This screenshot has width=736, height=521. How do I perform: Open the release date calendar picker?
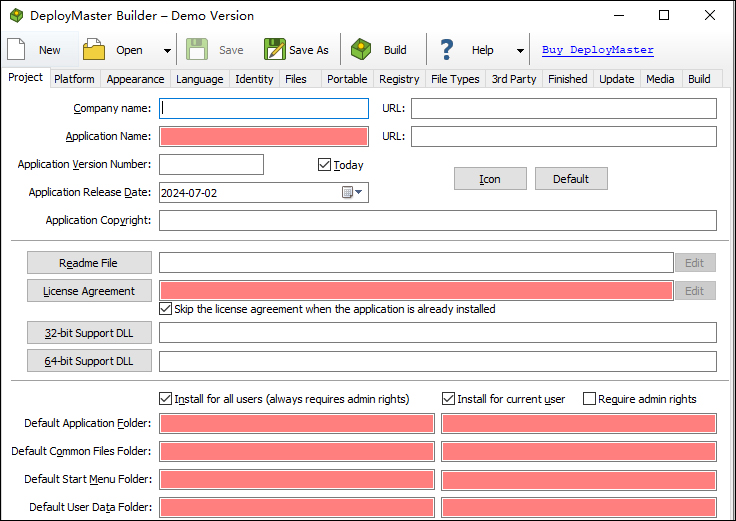[353, 192]
